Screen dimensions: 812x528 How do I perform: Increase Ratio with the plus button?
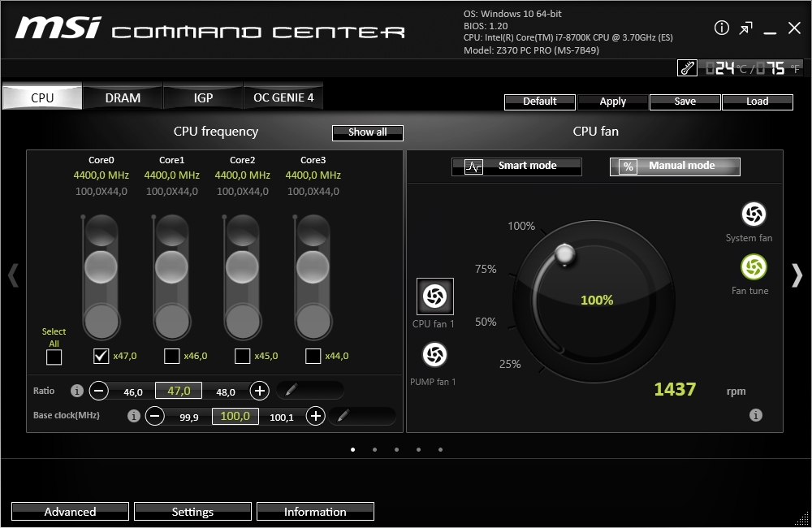pos(260,391)
